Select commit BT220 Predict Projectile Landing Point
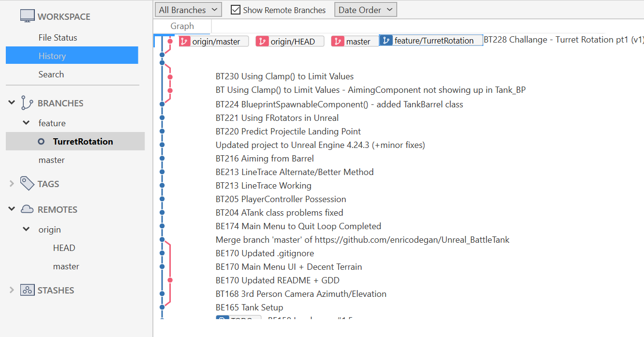 coord(288,132)
